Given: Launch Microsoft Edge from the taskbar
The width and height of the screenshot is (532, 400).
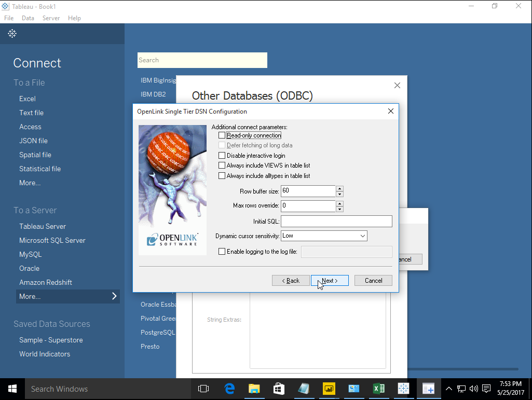Looking at the screenshot, I should (x=230, y=389).
